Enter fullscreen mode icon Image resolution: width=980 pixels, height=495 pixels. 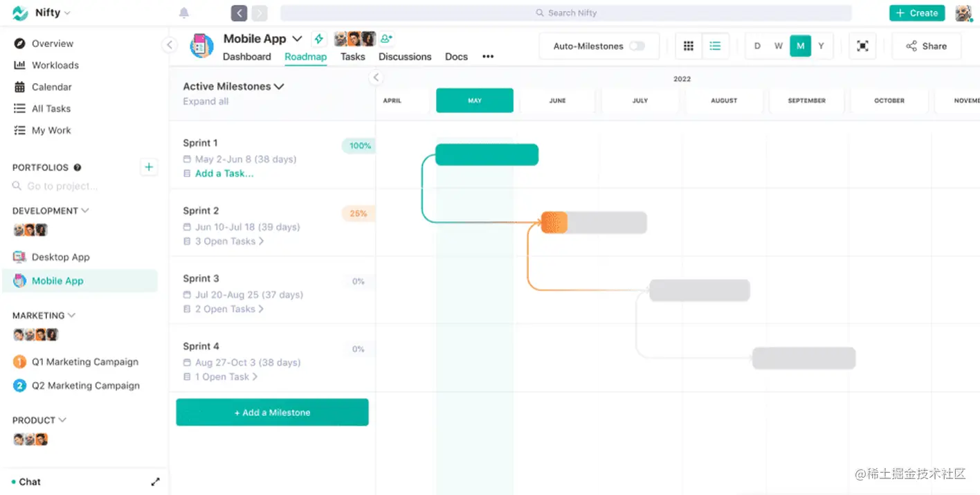click(x=862, y=46)
